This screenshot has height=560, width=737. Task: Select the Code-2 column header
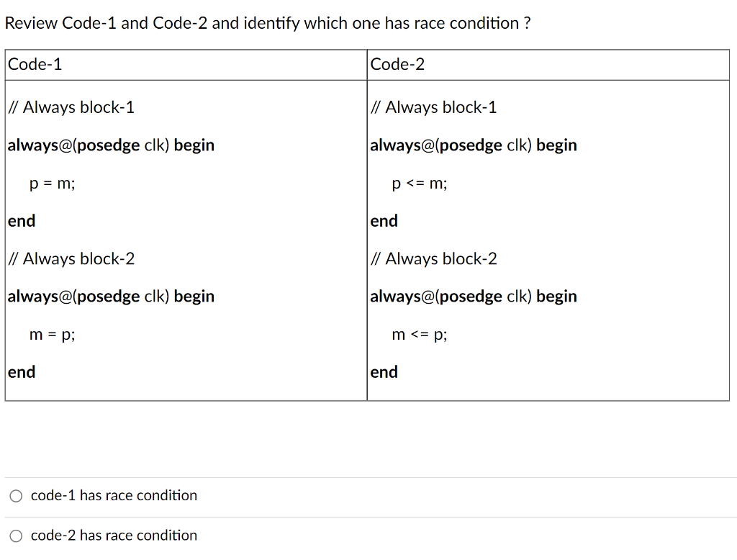point(397,64)
